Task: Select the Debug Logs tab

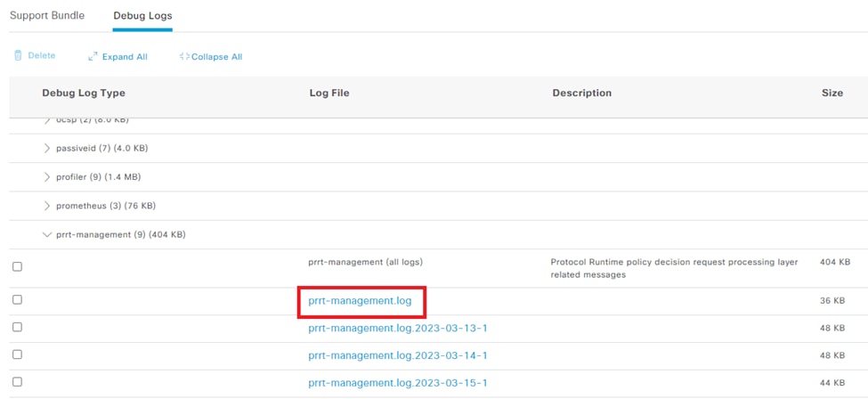Action: pos(142,16)
